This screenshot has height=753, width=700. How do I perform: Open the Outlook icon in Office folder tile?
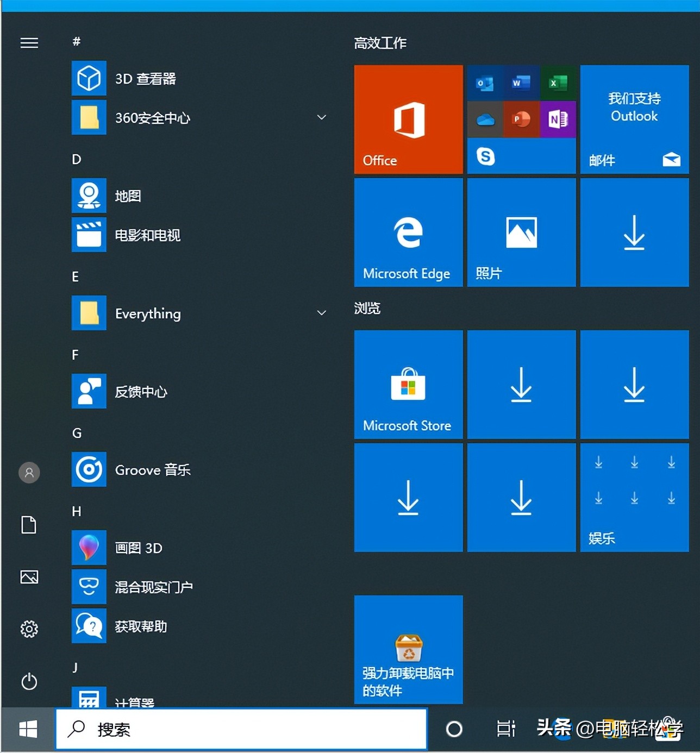[x=485, y=83]
